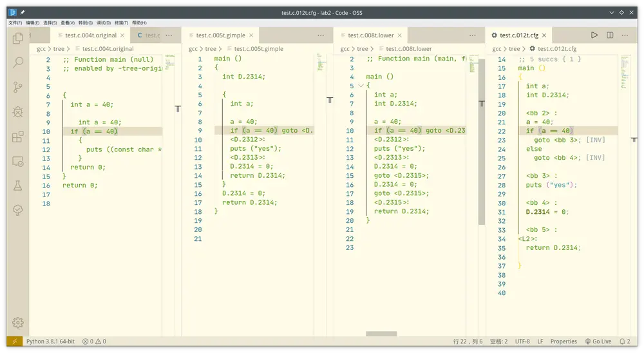
Task: Click tree breadcrumb in the cfg editor
Action: (514, 49)
